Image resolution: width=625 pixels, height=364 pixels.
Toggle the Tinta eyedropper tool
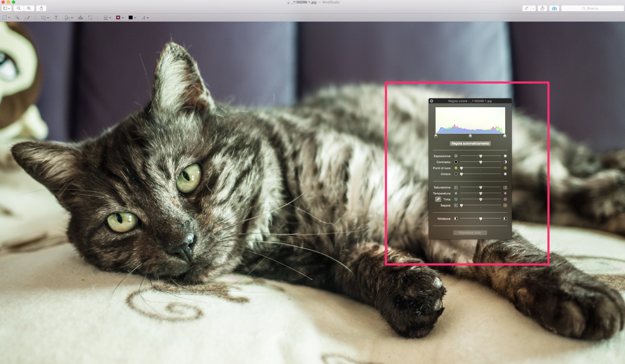438,199
